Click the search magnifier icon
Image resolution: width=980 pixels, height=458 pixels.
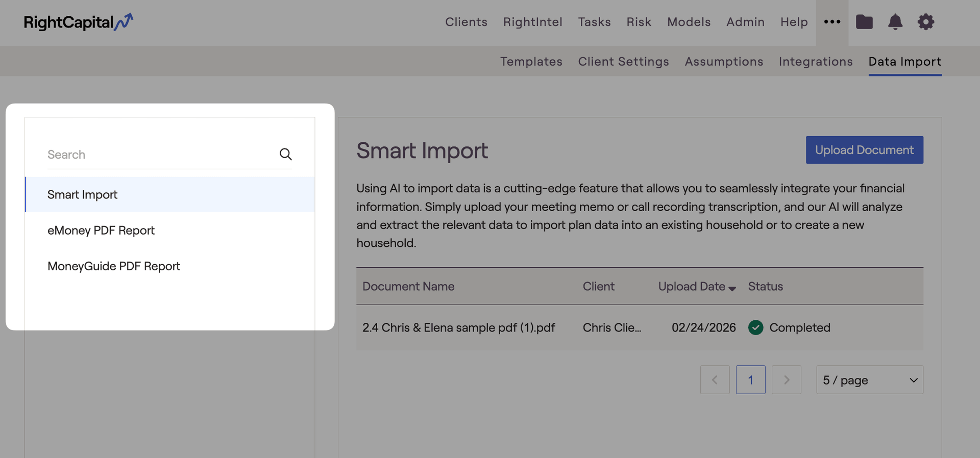pos(285,154)
